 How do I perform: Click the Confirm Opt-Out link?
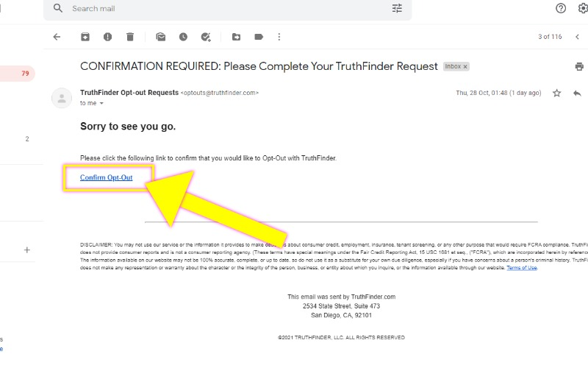tap(106, 177)
